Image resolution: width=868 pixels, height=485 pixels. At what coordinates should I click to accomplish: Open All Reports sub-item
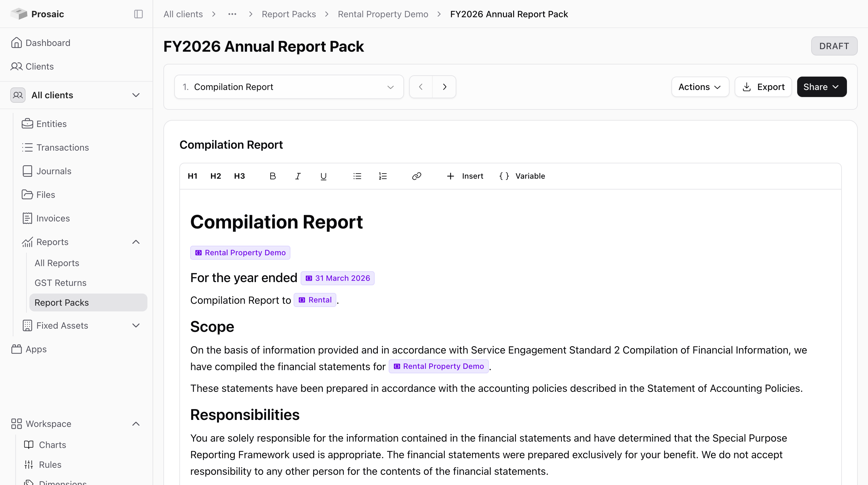pos(56,263)
